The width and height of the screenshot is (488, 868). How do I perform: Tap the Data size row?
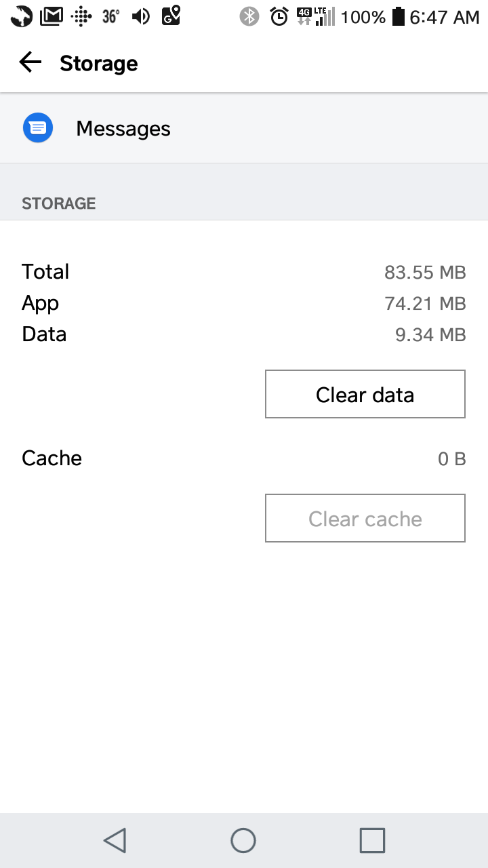point(244,334)
